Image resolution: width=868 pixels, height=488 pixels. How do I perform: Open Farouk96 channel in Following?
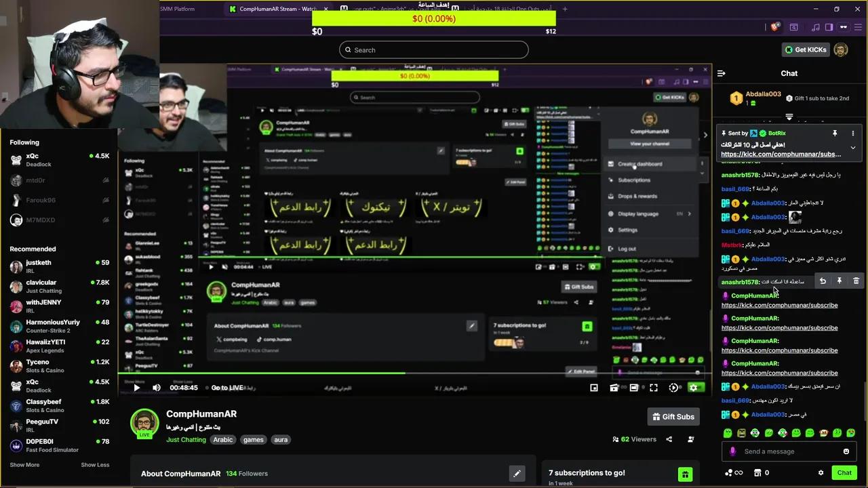[x=60, y=200]
